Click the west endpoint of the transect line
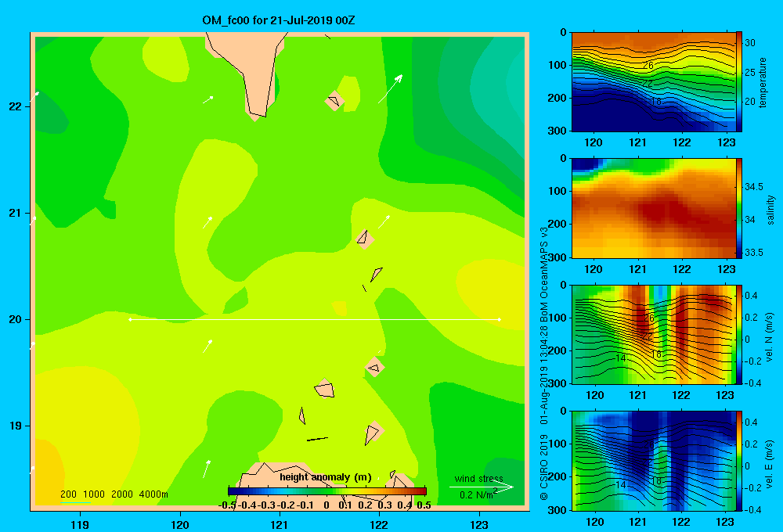The width and height of the screenshot is (783, 532). click(130, 319)
